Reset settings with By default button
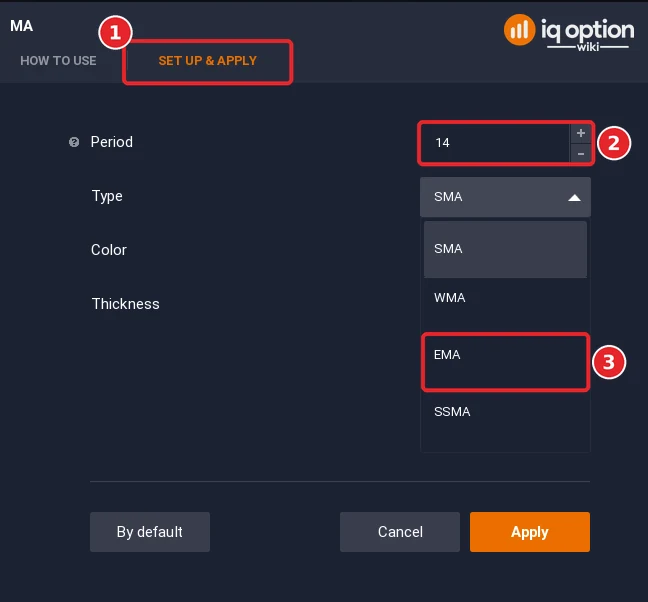 pyautogui.click(x=150, y=532)
